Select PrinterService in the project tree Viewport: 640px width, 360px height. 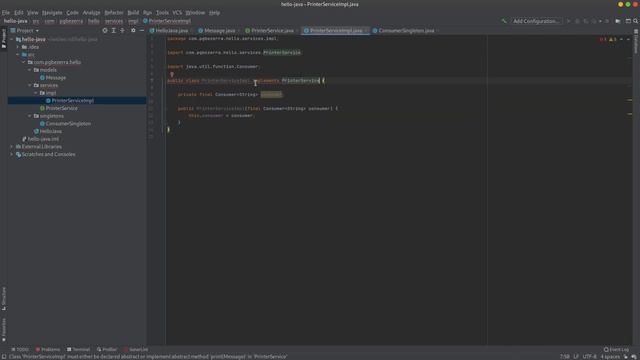click(x=61, y=108)
